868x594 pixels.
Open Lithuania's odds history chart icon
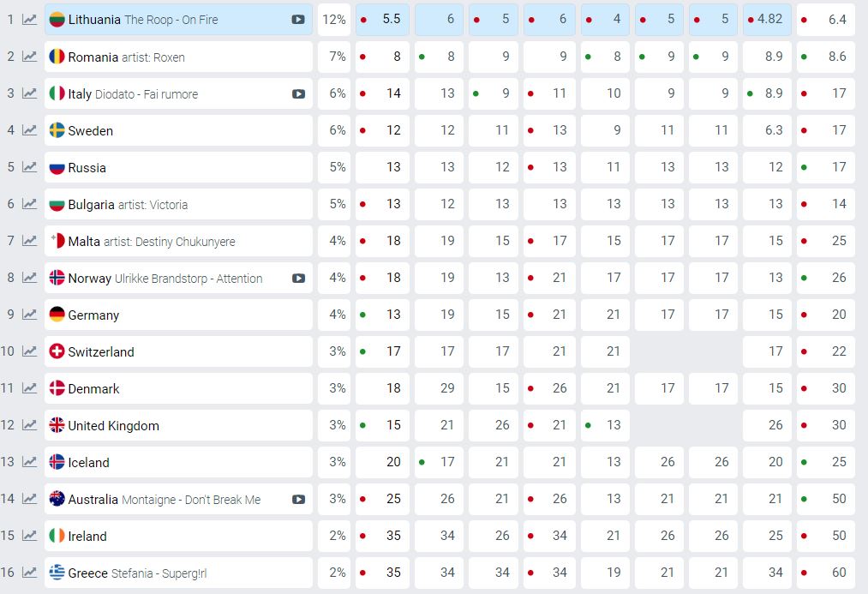[29, 20]
